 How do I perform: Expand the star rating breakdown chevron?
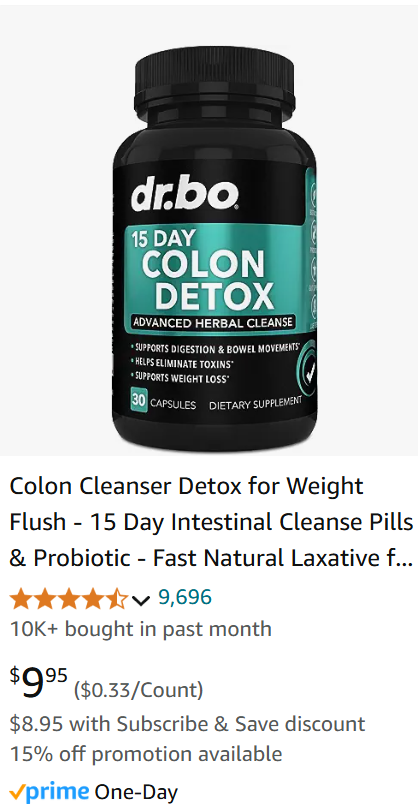click(x=141, y=599)
